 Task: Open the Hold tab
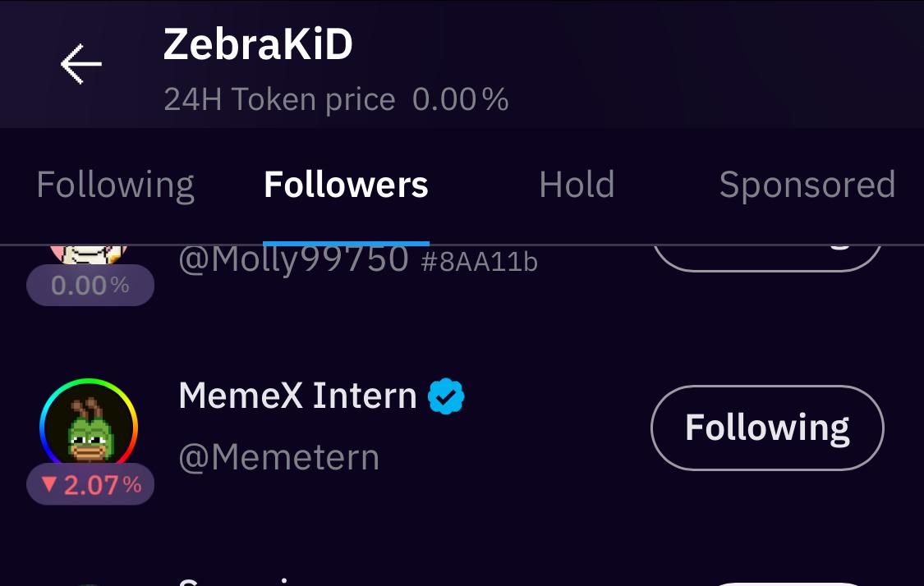click(x=577, y=185)
